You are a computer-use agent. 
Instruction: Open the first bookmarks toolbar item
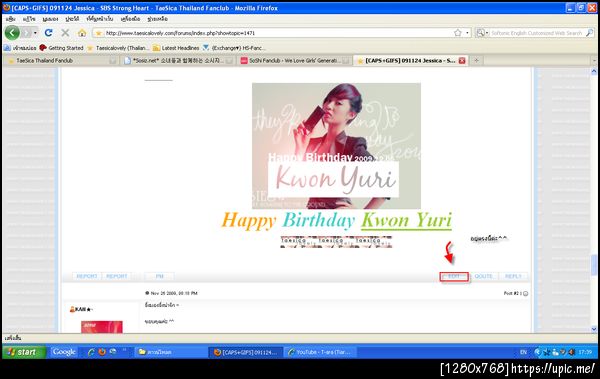point(20,48)
